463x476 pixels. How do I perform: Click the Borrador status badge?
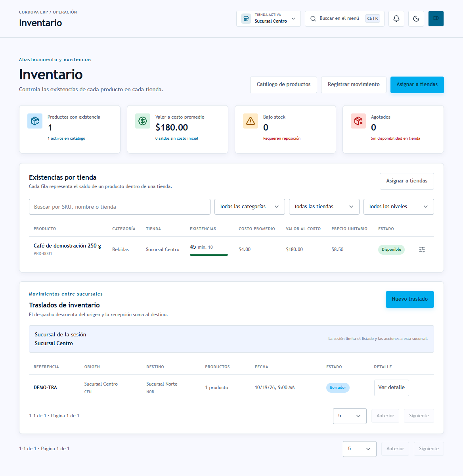pos(338,388)
